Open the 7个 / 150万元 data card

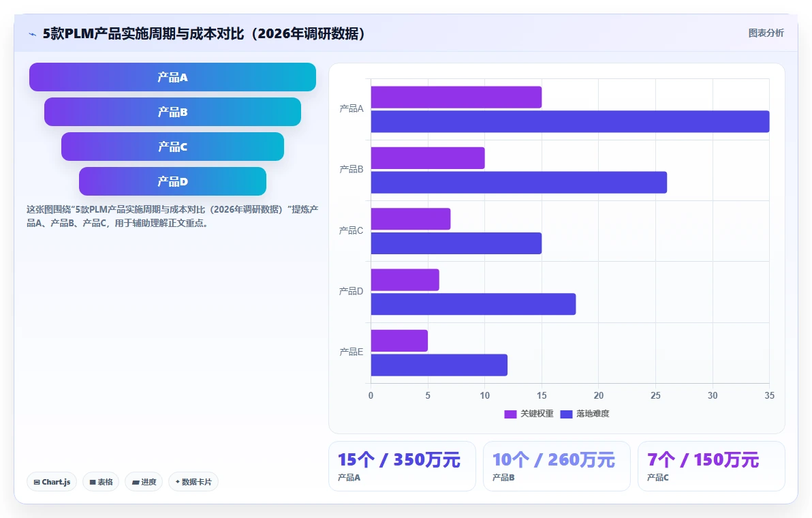(x=712, y=466)
